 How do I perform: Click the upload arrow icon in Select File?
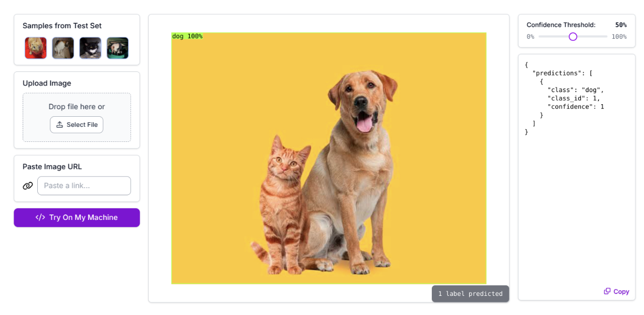[x=59, y=125]
